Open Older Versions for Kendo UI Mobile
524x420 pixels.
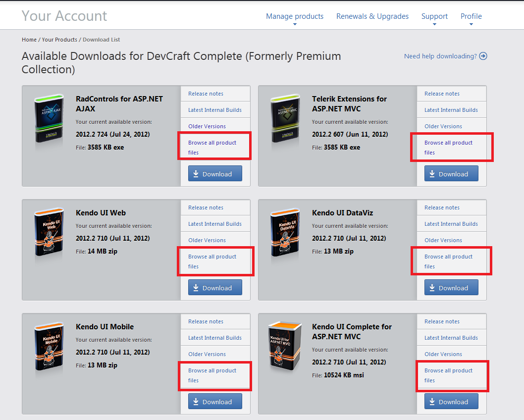pos(207,354)
